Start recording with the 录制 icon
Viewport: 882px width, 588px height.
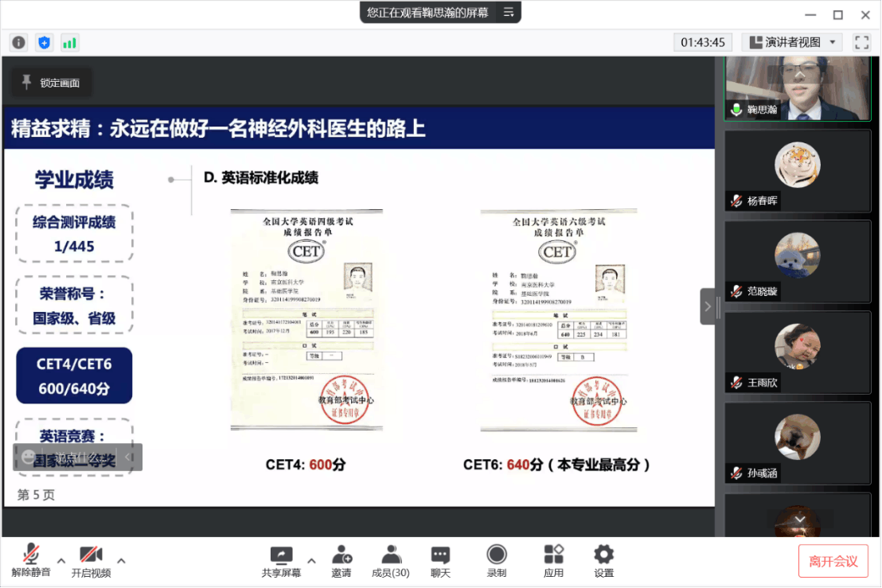click(497, 561)
